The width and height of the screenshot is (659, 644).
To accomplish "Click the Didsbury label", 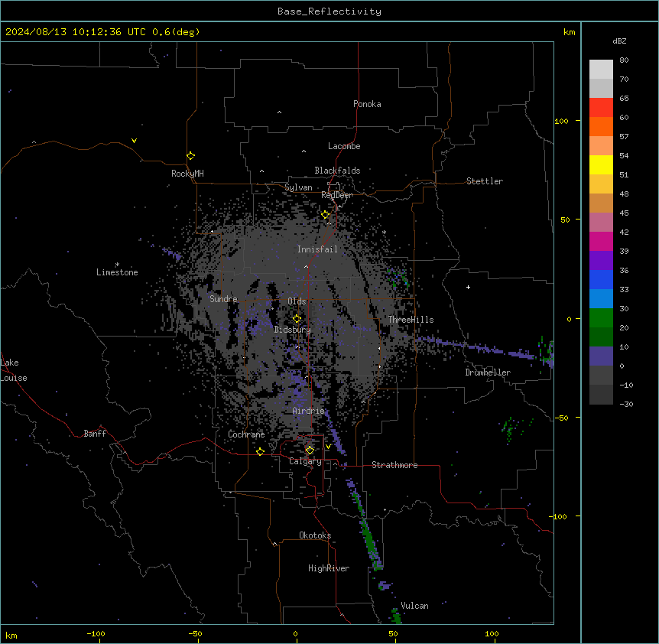I will (293, 330).
